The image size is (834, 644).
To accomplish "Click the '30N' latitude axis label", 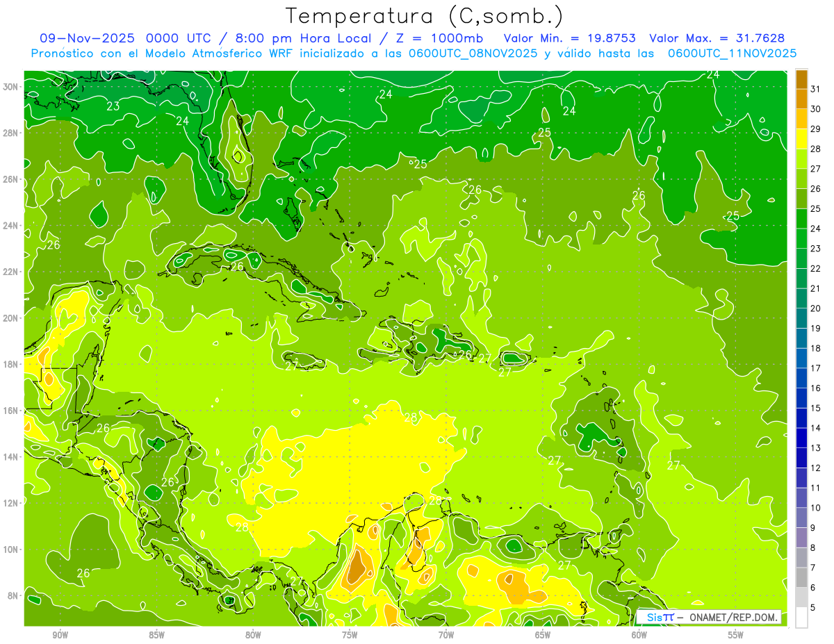I will coord(11,86).
